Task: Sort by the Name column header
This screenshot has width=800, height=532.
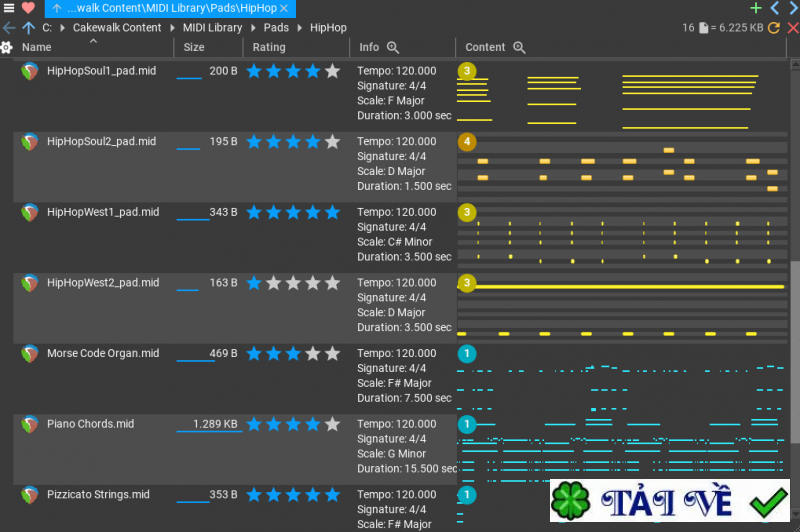Action: (x=37, y=47)
